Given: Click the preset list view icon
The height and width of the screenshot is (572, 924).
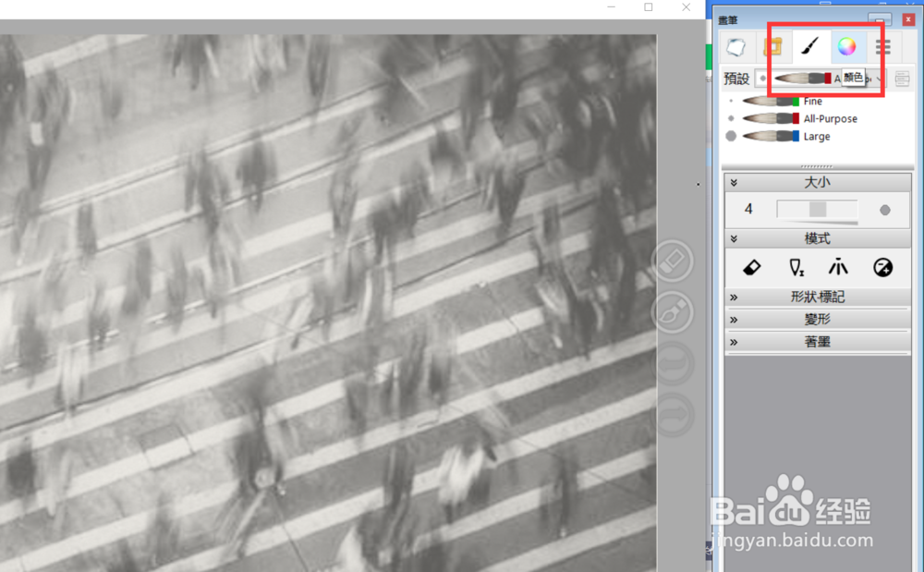Looking at the screenshot, I should pos(902,79).
